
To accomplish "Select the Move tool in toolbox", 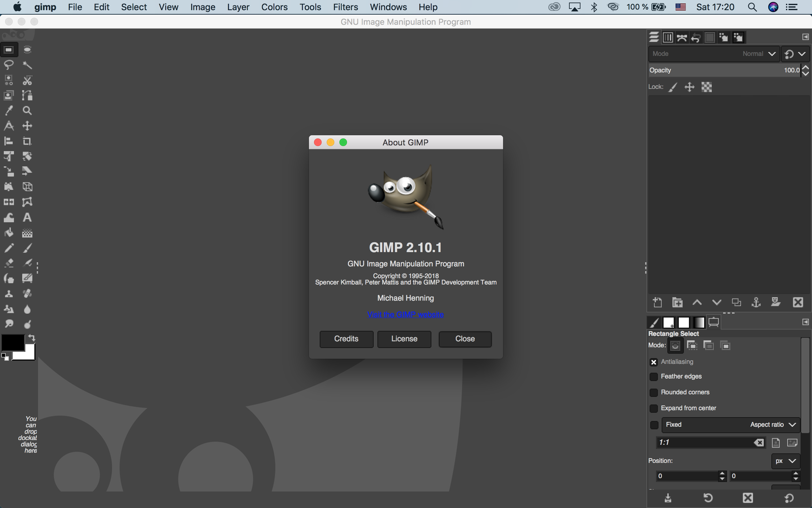I will [x=27, y=126].
